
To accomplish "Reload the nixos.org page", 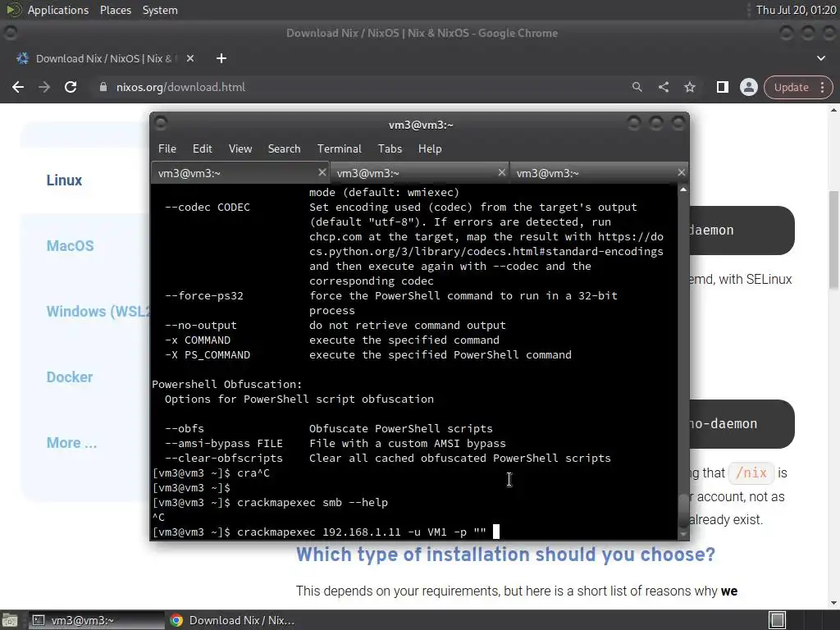I will point(71,87).
